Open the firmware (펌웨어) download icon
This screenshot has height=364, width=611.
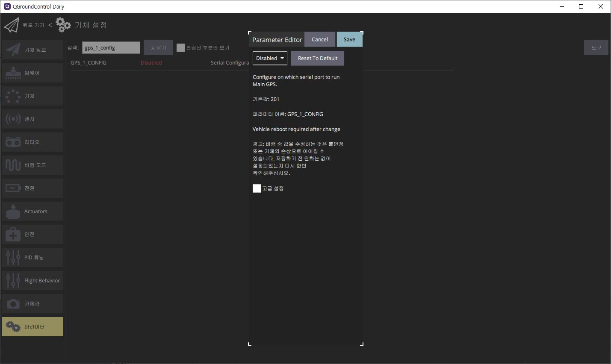pos(13,73)
